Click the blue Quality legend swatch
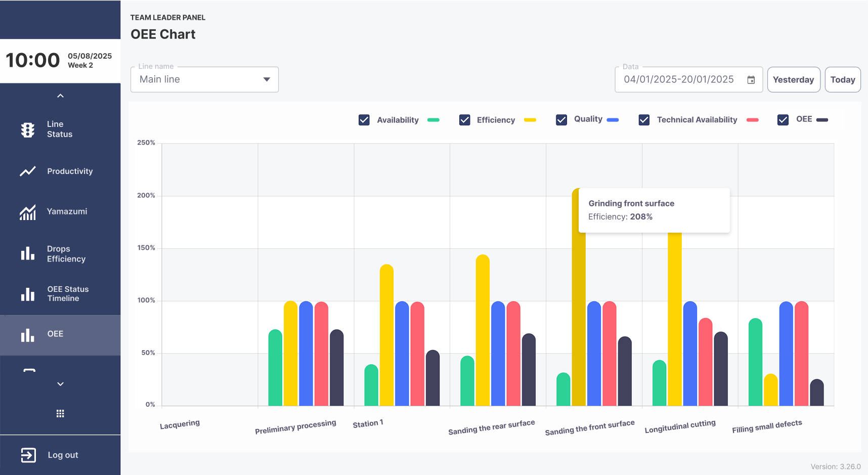Screen dimensions: 868x475 click(x=613, y=120)
